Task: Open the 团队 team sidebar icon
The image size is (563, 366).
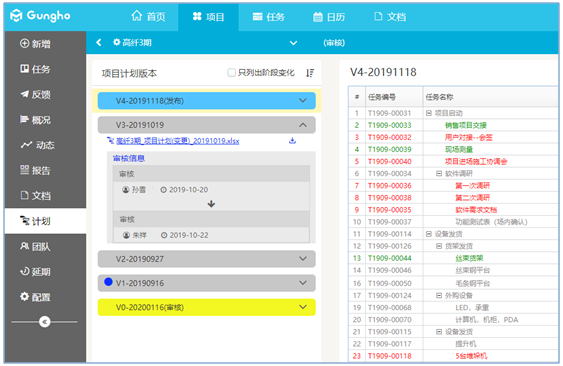Action: (24, 246)
